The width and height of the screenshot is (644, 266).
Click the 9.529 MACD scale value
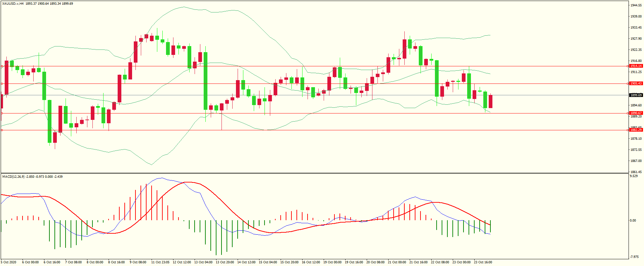[634, 176]
